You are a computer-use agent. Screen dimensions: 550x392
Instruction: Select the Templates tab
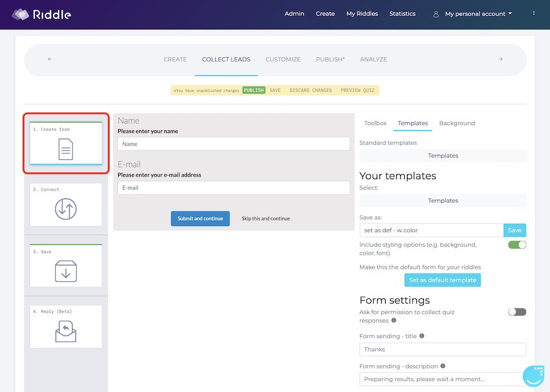click(x=413, y=123)
